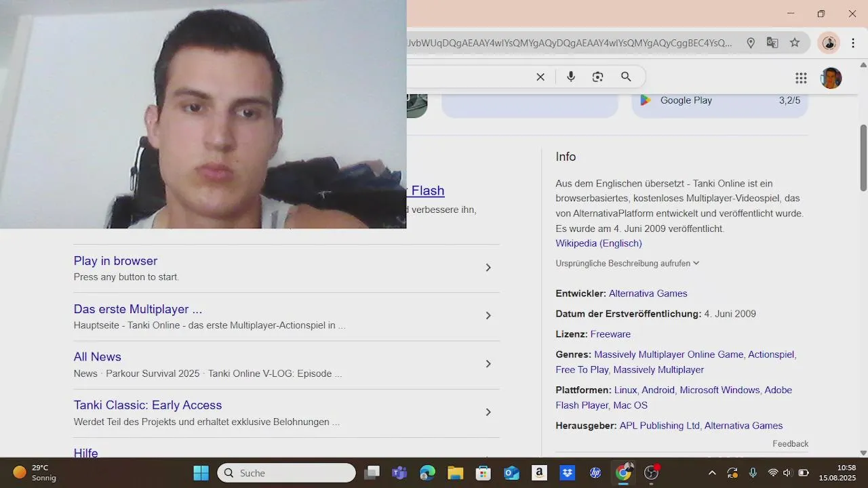Open the Chrome profile avatar in toolbar
This screenshot has height=488, width=868.
pyautogui.click(x=829, y=43)
